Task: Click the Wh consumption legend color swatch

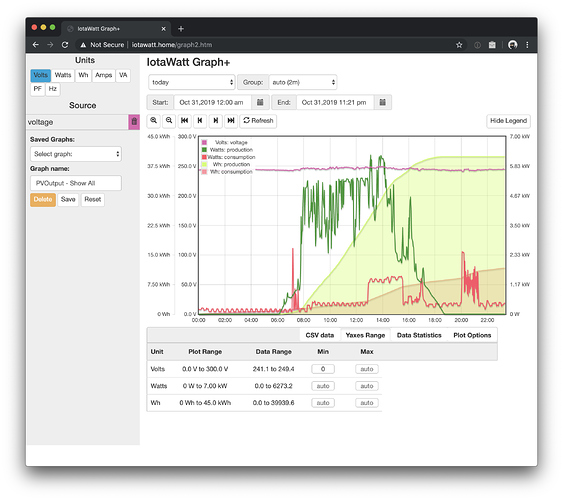Action: pos(204,172)
